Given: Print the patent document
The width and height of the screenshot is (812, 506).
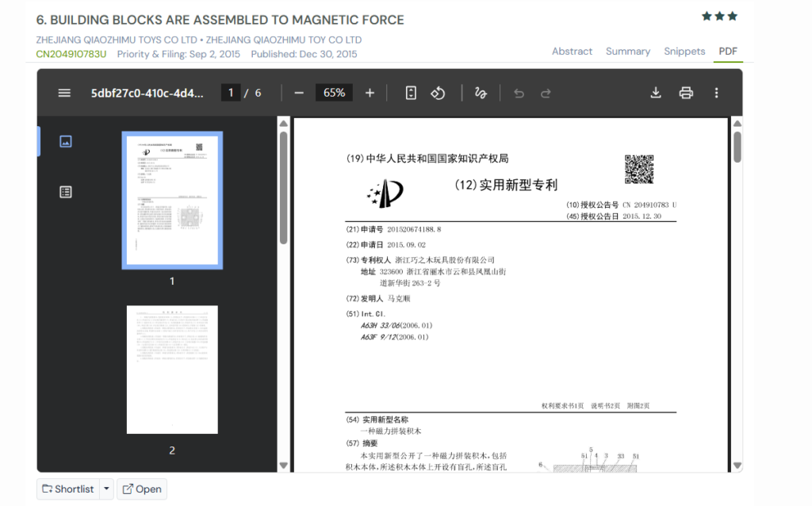Looking at the screenshot, I should (685, 93).
